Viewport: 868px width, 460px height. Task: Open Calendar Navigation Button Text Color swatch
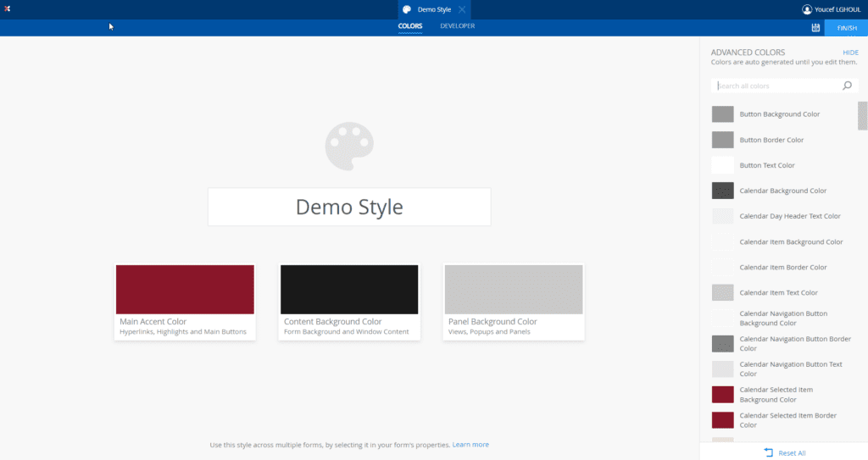coord(722,369)
